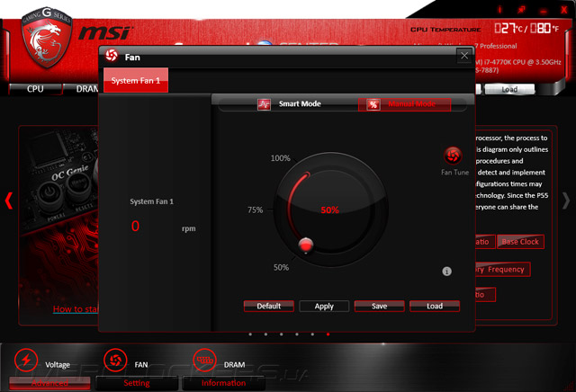
Task: Click the 0 rpm fan speed readout
Action: [135, 226]
